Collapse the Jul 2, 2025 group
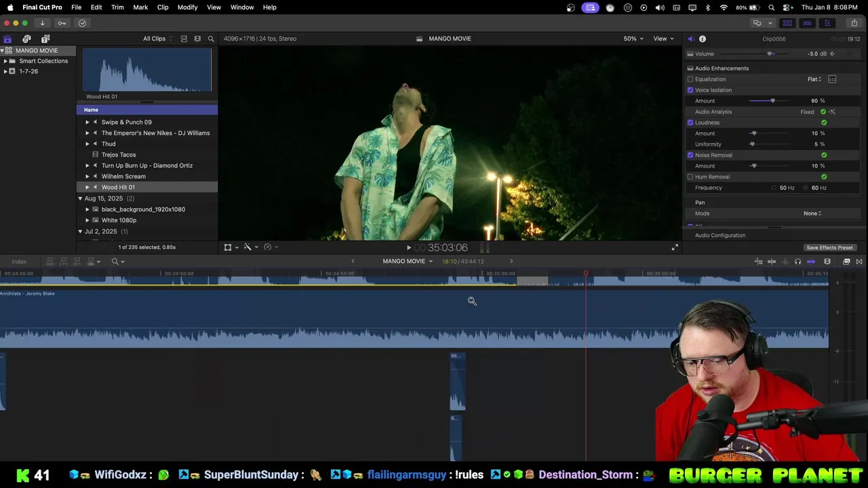868x488 pixels. point(80,232)
